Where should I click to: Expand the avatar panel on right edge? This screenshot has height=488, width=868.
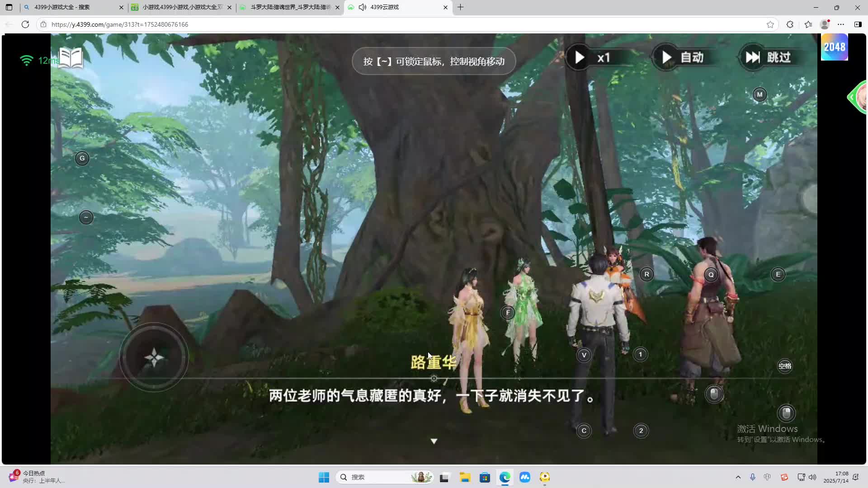pyautogui.click(x=852, y=97)
